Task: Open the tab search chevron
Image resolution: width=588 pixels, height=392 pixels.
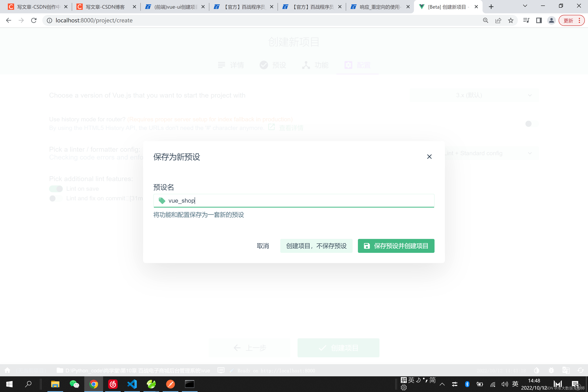Action: click(x=525, y=6)
